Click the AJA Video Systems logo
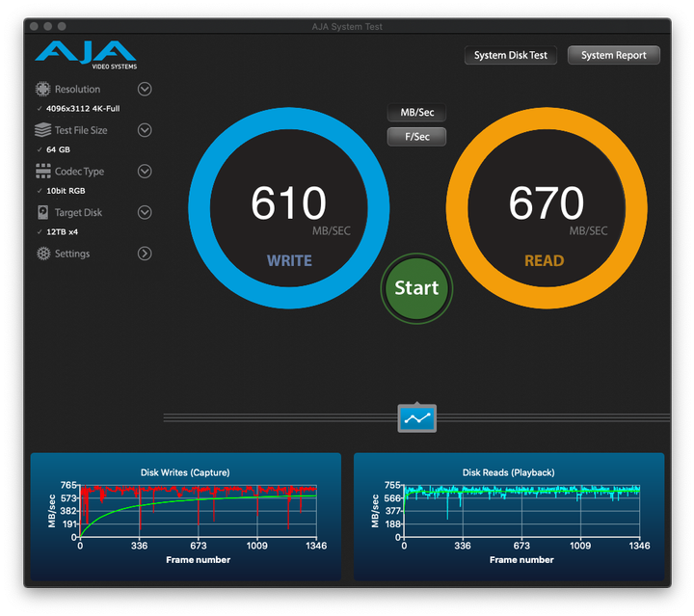Screen dimensions: 694x616 (x=85, y=55)
